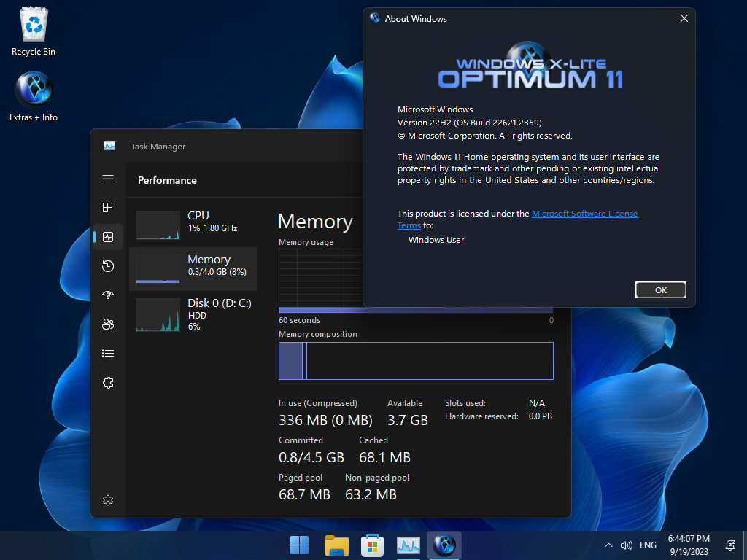Open the Extras + Info desktop icon

34,97
